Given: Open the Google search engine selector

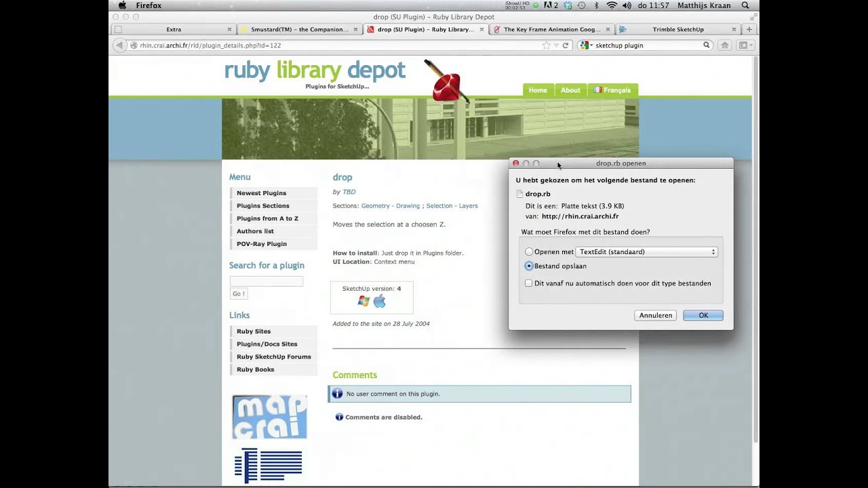Looking at the screenshot, I should (x=585, y=45).
